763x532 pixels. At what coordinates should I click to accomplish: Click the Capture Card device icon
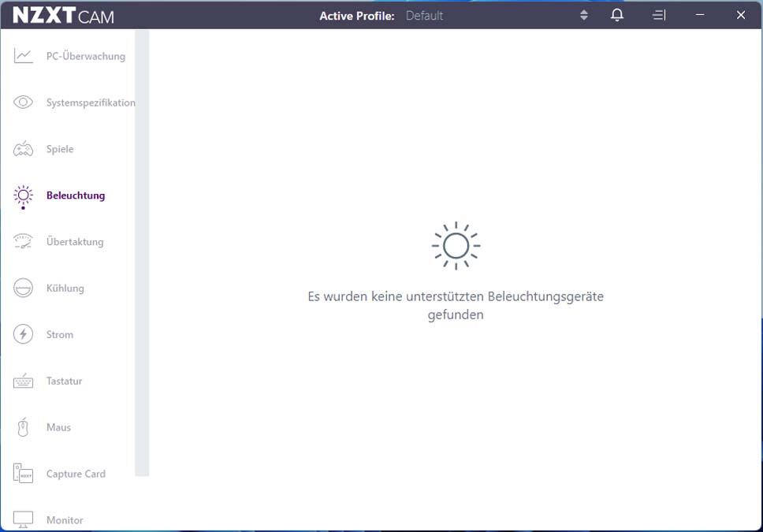click(23, 474)
